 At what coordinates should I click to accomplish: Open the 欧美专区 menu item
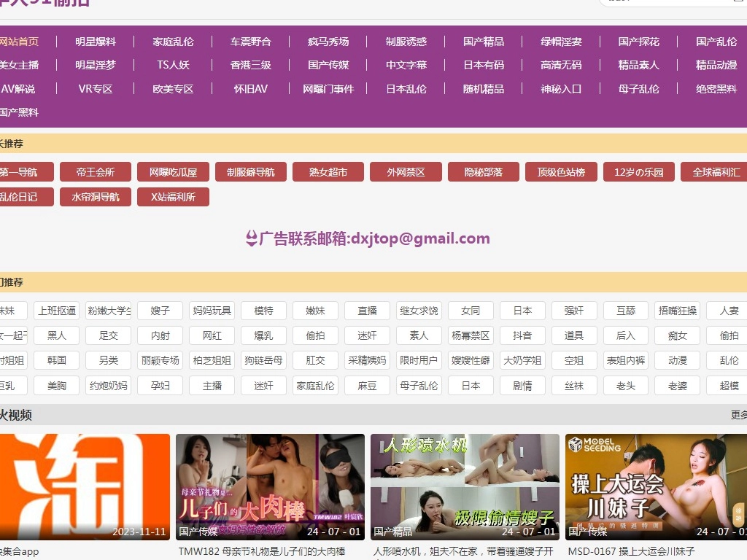[x=173, y=89]
